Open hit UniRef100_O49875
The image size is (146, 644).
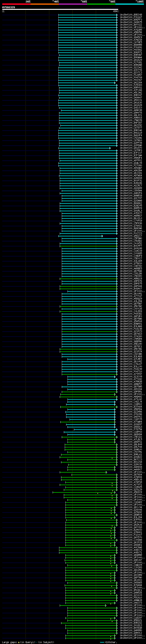(x=131, y=22)
